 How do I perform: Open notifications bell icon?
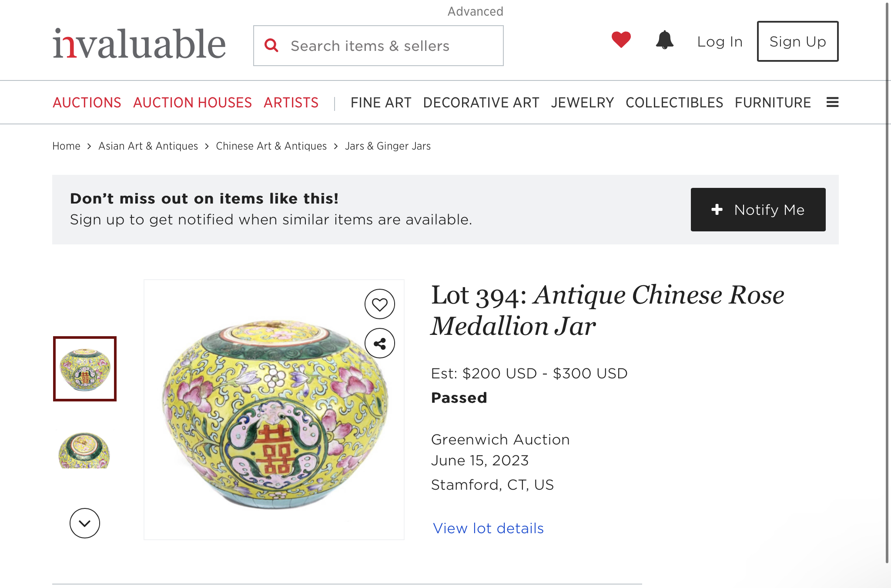664,40
